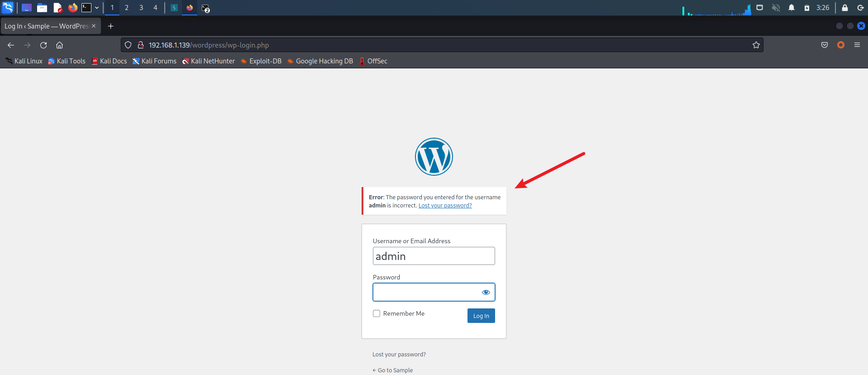Image resolution: width=868 pixels, height=375 pixels.
Task: Launch Firefox from the panel launcher
Action: click(72, 8)
